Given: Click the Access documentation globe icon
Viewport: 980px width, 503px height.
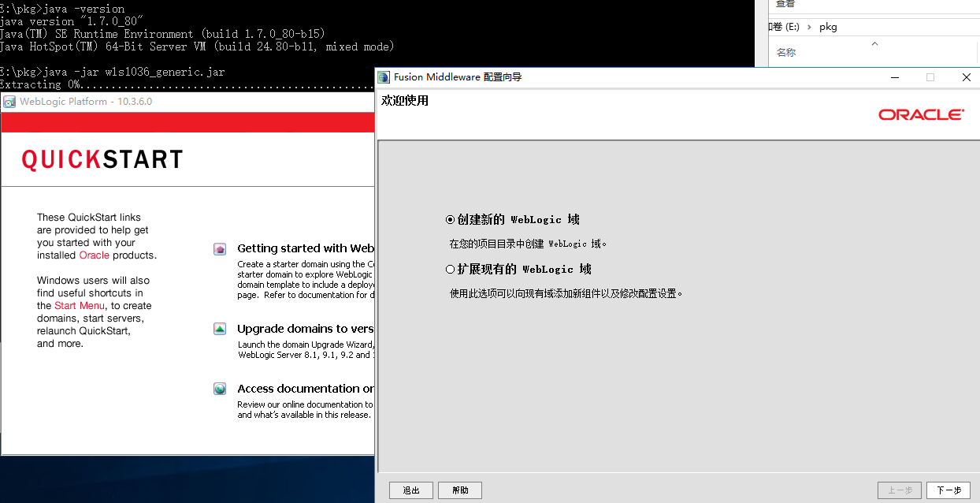Looking at the screenshot, I should click(x=221, y=389).
